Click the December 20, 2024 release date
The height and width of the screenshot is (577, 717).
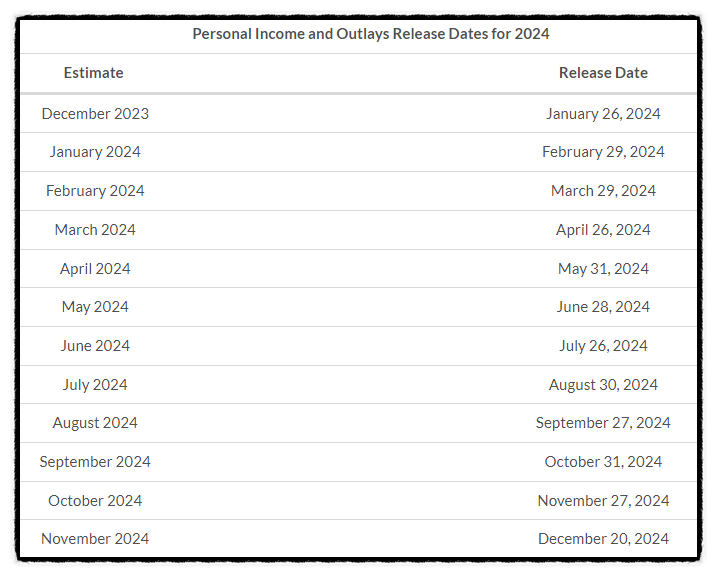pos(603,539)
